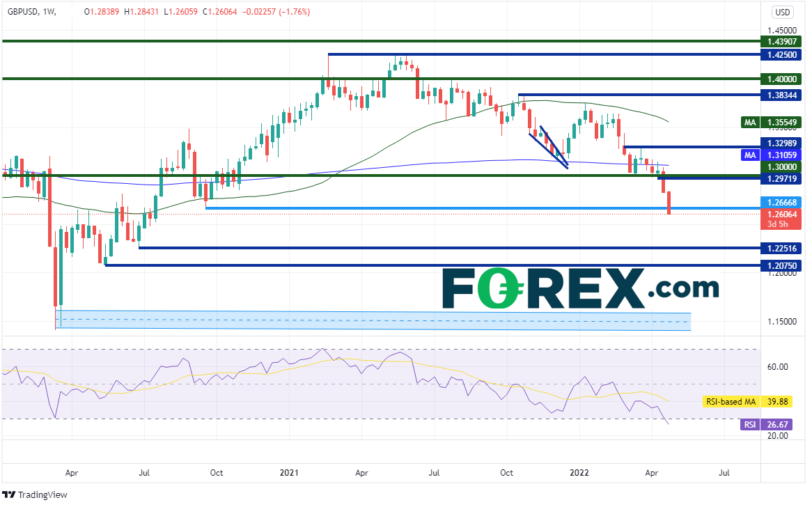812x507 pixels.
Task: Click the 1.32989 price level label
Action: (x=781, y=143)
